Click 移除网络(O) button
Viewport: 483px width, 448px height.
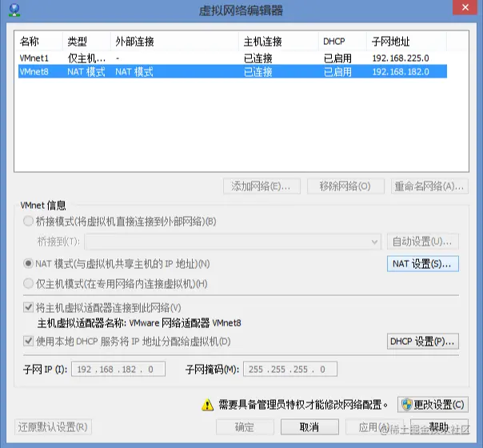[x=345, y=186]
